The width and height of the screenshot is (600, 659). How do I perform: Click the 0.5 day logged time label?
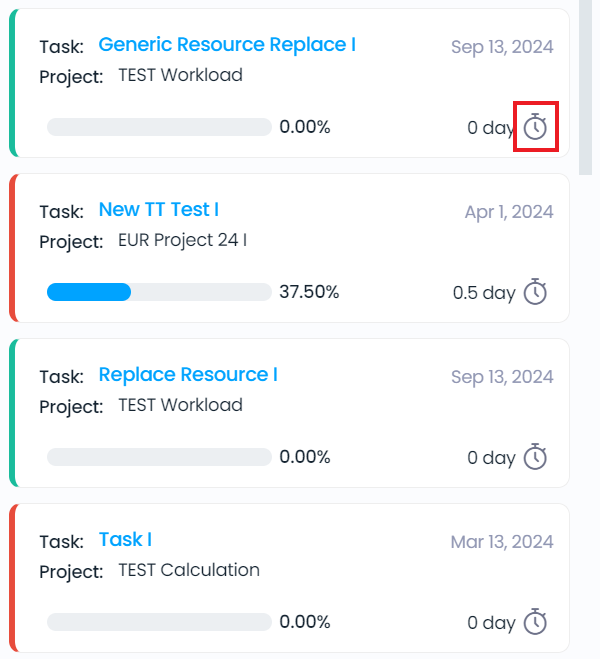484,293
